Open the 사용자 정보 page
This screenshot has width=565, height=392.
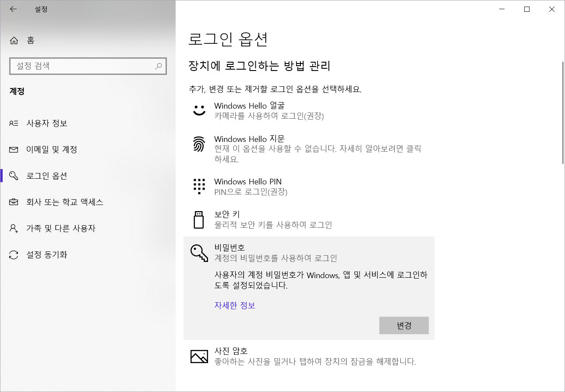88,123
